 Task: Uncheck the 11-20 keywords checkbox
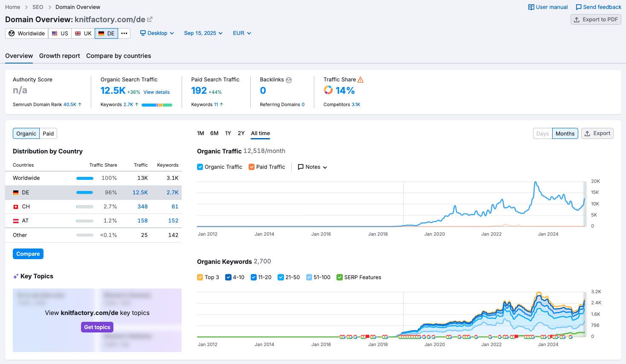click(x=254, y=277)
